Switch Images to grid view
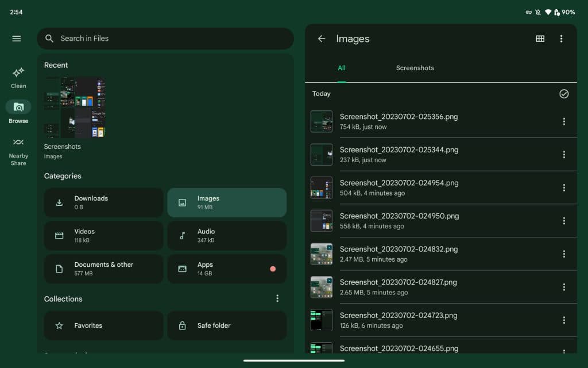The width and height of the screenshot is (588, 368). pos(540,39)
